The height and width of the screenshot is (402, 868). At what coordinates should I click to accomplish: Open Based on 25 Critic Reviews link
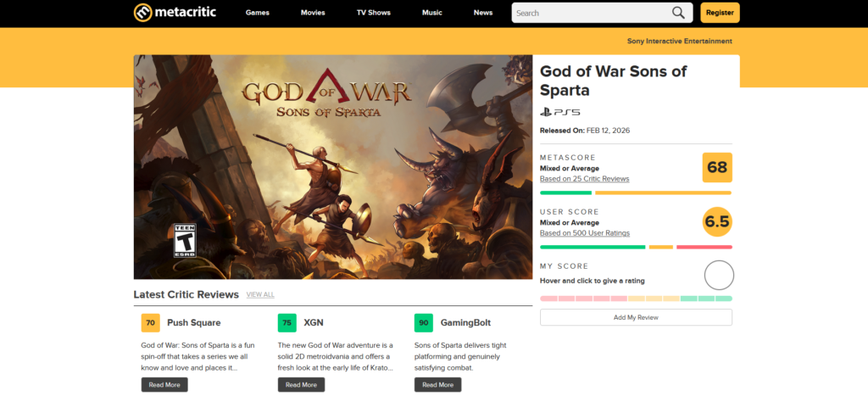[x=584, y=179]
